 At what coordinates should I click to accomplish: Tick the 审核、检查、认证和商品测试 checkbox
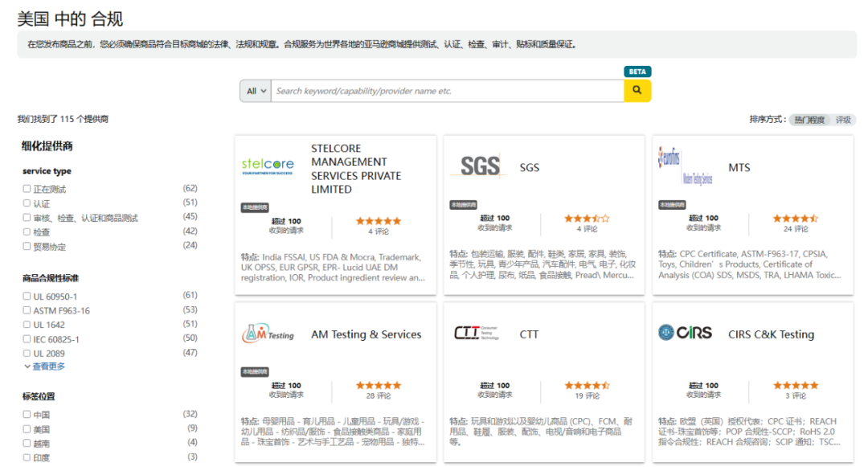tap(27, 218)
